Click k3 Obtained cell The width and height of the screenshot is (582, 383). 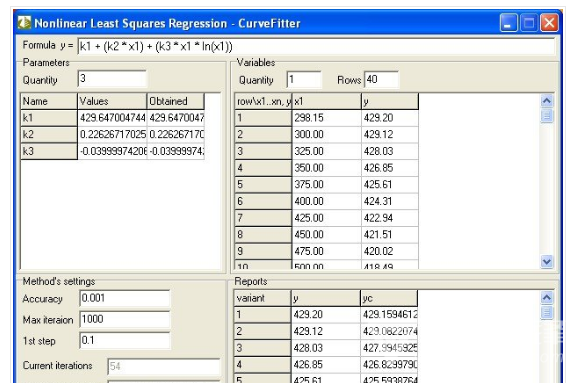tap(176, 151)
